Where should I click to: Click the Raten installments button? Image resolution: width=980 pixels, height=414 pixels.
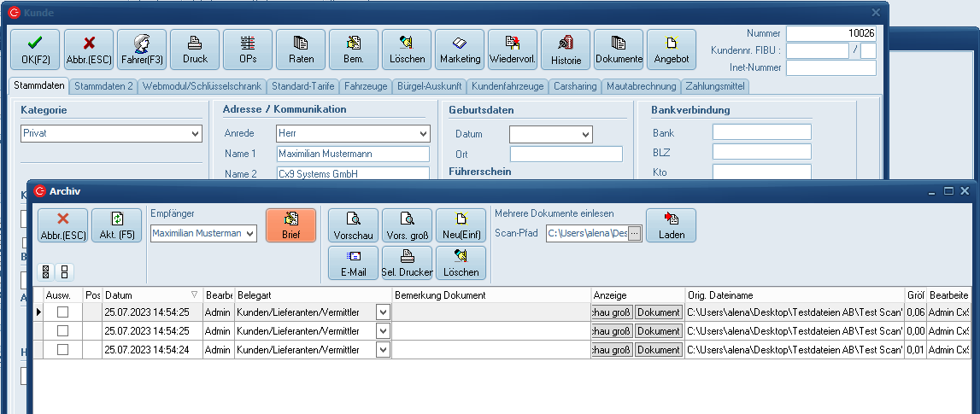(301, 50)
